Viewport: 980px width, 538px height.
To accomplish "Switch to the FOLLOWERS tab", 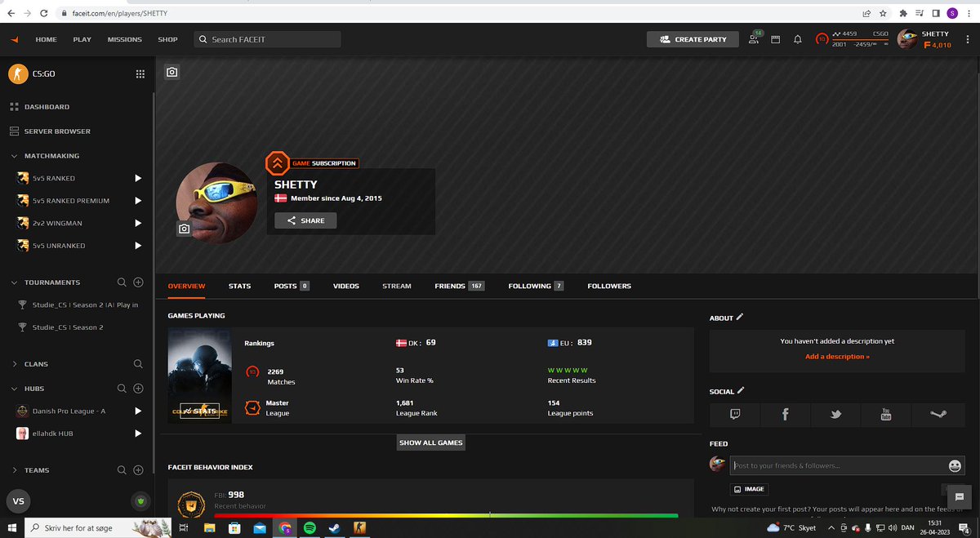I will [x=609, y=287].
